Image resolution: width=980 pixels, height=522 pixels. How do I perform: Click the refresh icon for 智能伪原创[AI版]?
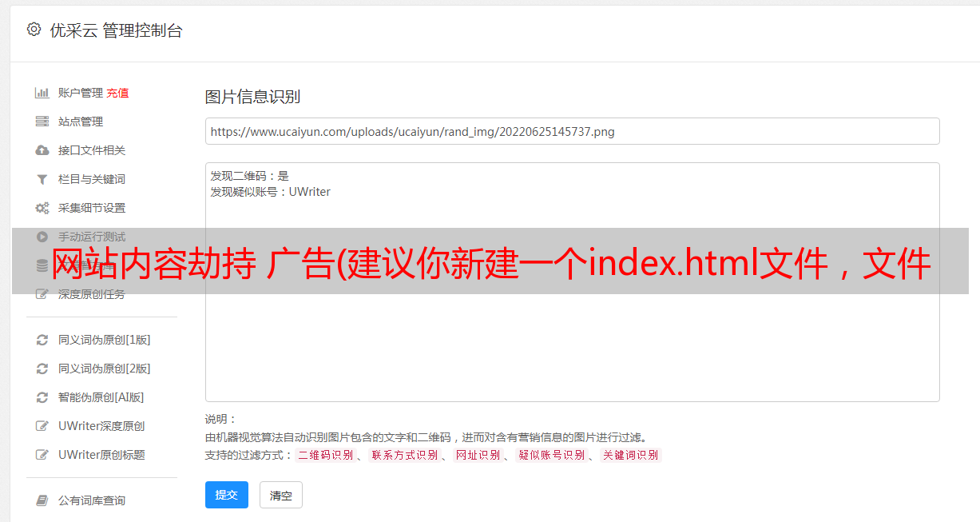pyautogui.click(x=42, y=397)
